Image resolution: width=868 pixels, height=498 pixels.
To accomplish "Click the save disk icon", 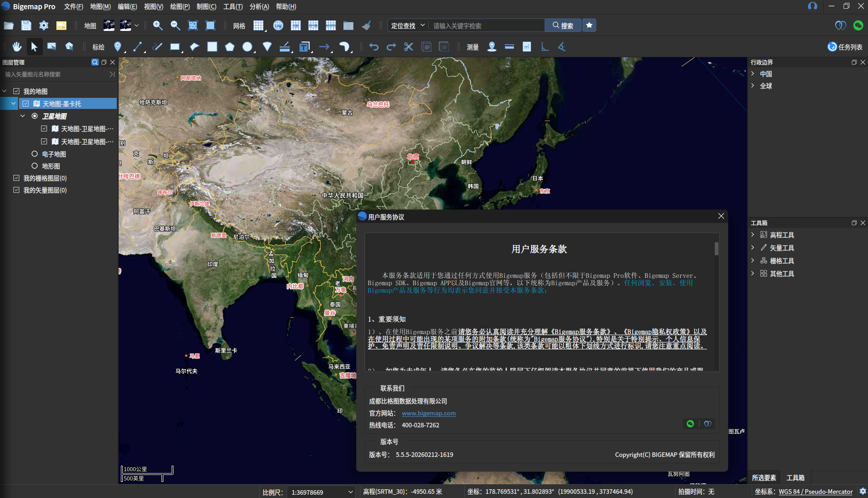I will tap(26, 25).
